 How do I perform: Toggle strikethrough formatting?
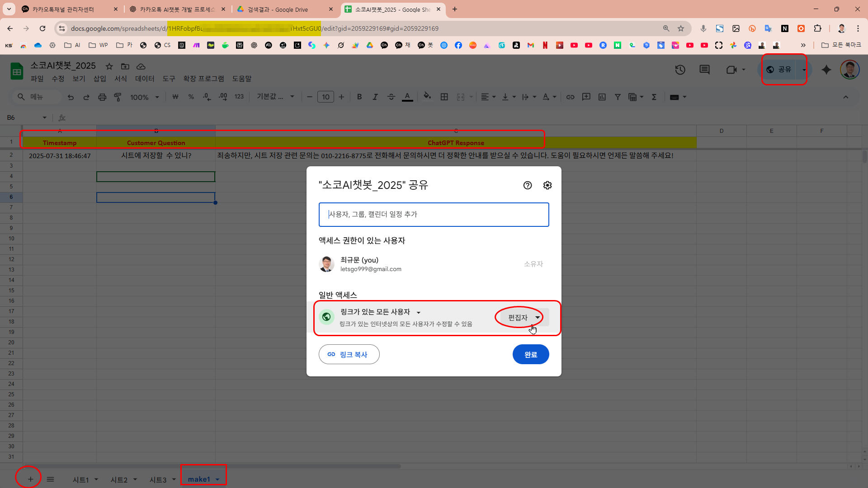391,97
